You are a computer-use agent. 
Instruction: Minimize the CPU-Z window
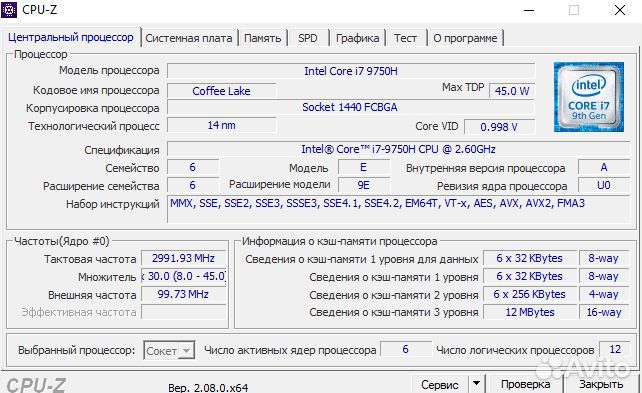point(529,10)
